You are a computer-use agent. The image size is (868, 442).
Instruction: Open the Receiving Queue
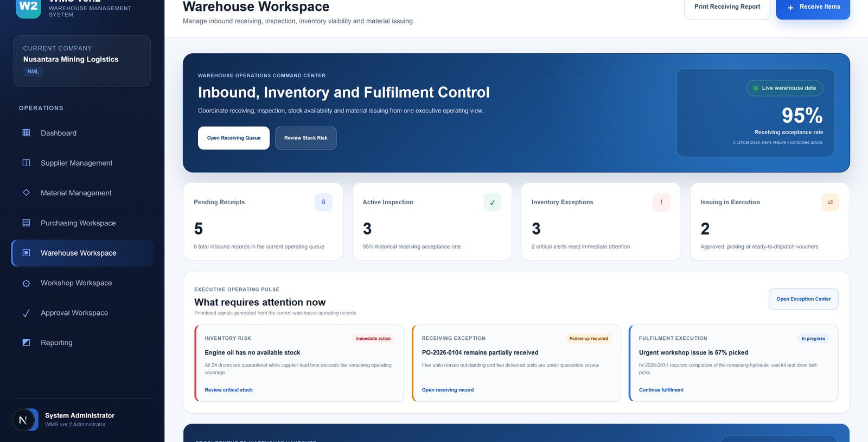234,138
